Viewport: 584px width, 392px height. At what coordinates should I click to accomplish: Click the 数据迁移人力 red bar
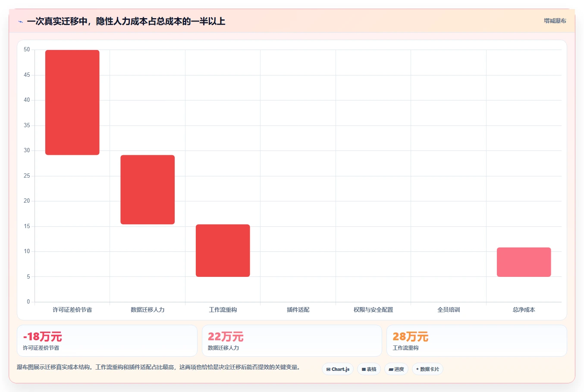[x=148, y=190]
